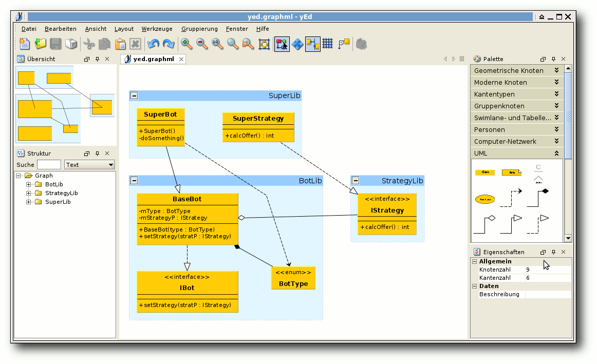Pick the filled diamond composition edge
Screen dimensions: 597x364
(537, 198)
